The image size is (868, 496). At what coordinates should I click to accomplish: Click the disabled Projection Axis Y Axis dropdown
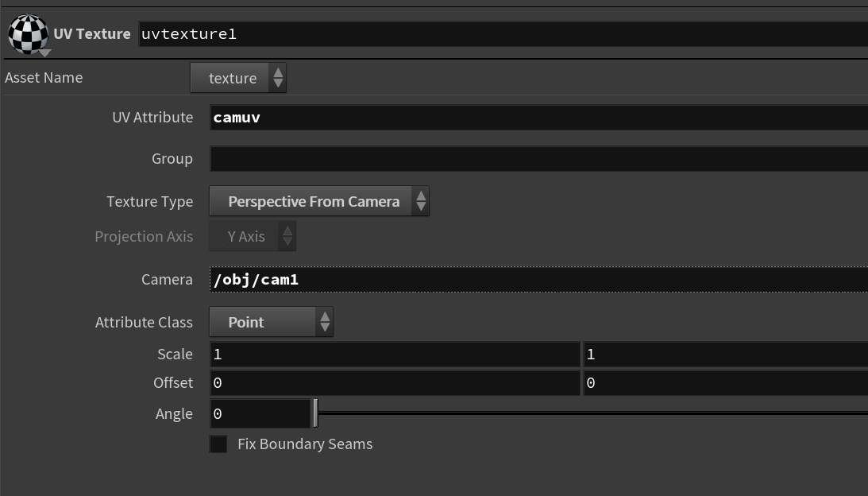pos(253,236)
